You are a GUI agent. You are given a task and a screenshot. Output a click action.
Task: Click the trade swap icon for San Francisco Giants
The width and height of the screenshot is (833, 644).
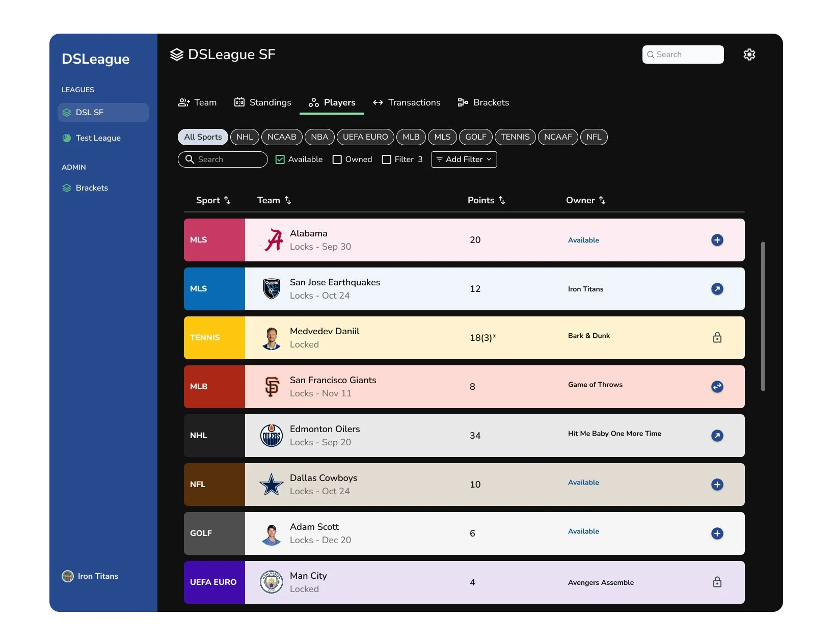click(x=717, y=387)
